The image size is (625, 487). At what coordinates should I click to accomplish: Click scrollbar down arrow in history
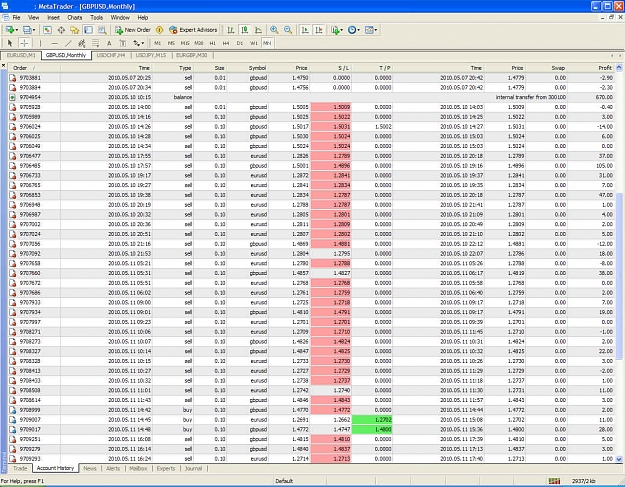[x=619, y=459]
